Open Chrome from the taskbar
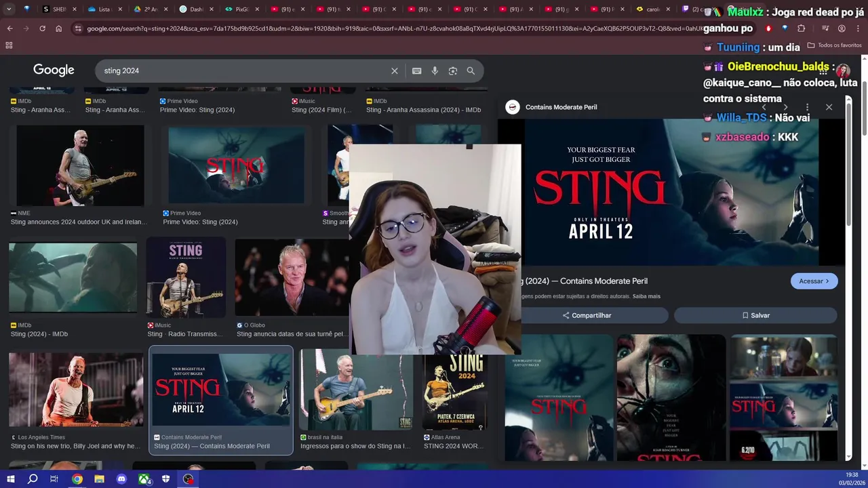 click(x=77, y=479)
